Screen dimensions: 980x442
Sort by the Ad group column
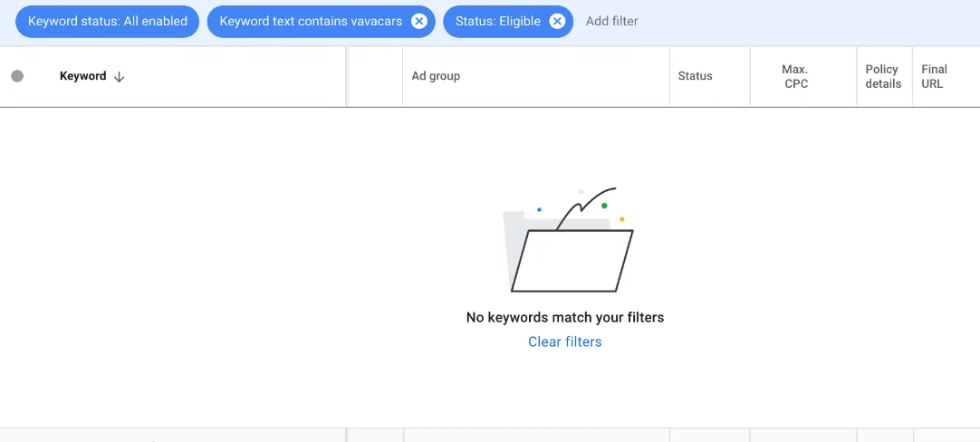click(x=436, y=76)
